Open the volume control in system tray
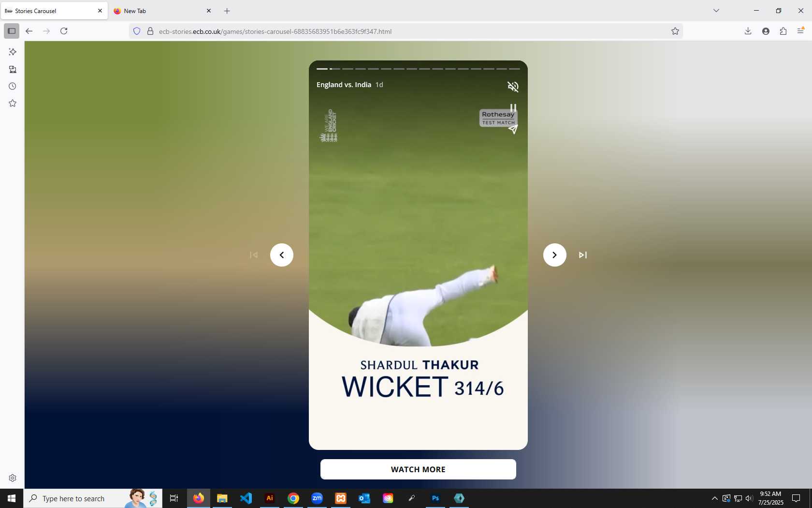 750,498
